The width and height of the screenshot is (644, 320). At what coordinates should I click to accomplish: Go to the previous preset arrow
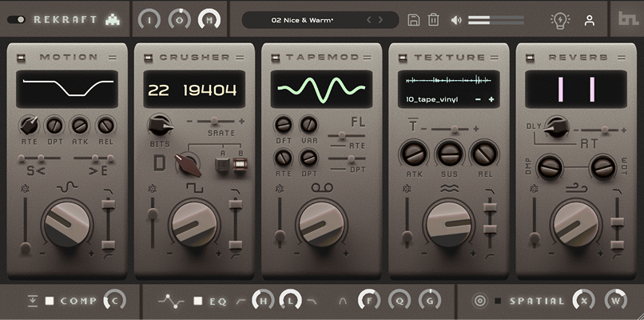368,20
